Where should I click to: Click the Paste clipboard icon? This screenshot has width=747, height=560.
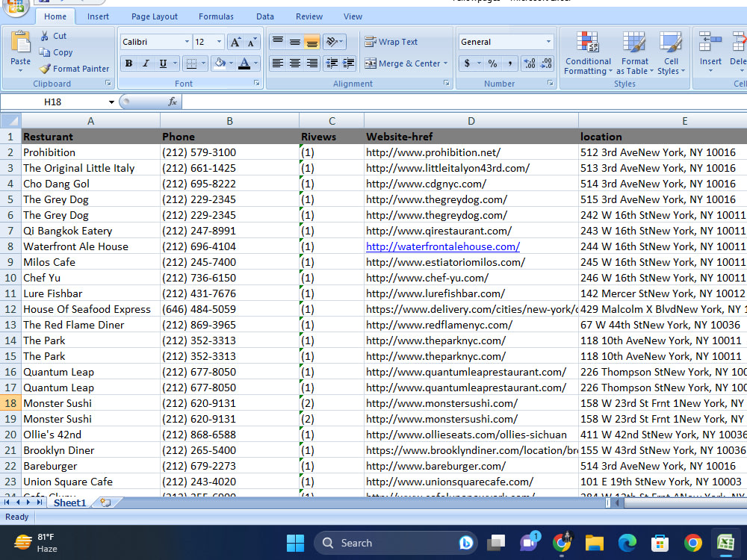20,43
